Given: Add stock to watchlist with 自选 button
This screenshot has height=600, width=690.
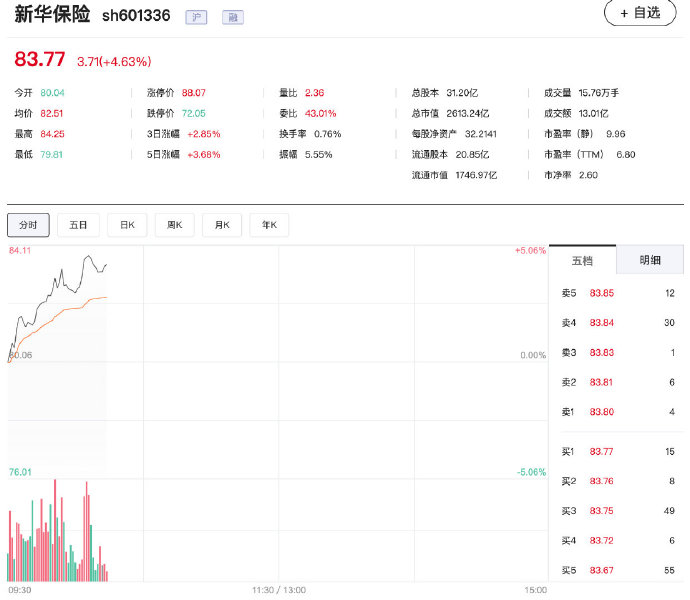Looking at the screenshot, I should [x=640, y=13].
